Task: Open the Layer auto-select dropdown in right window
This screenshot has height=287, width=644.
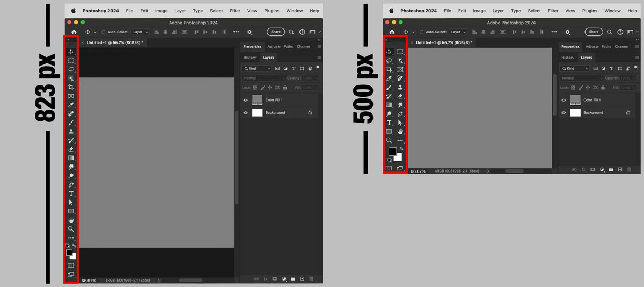Action: (458, 32)
